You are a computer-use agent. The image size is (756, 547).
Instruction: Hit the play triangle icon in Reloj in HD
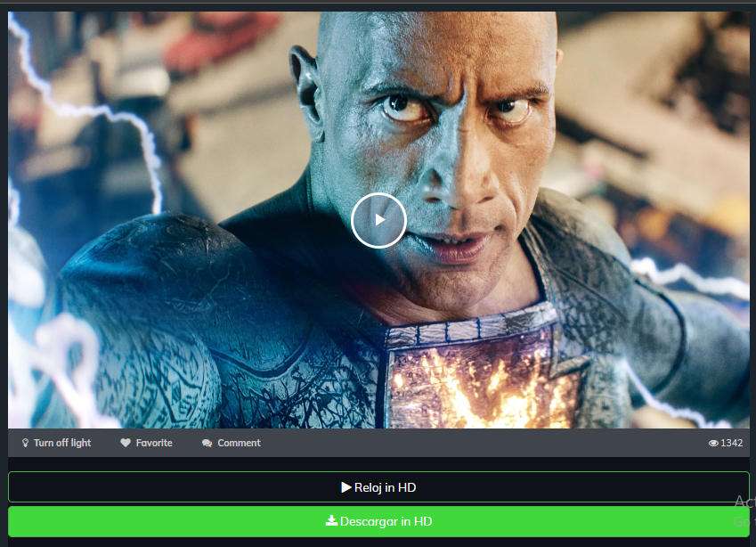pyautogui.click(x=346, y=487)
